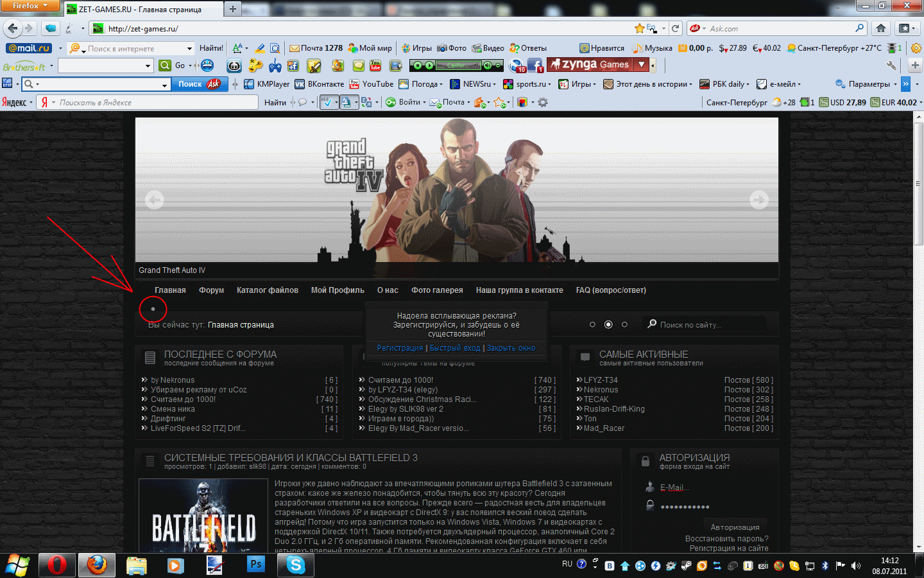The height and width of the screenshot is (578, 924).
Task: Click the browser Back arrow button
Action: point(12,28)
